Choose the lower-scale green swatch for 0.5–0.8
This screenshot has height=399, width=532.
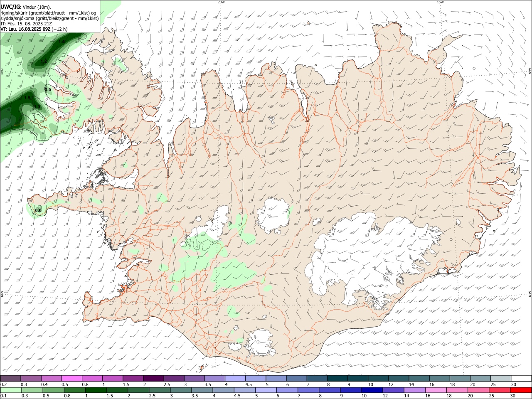point(54,390)
